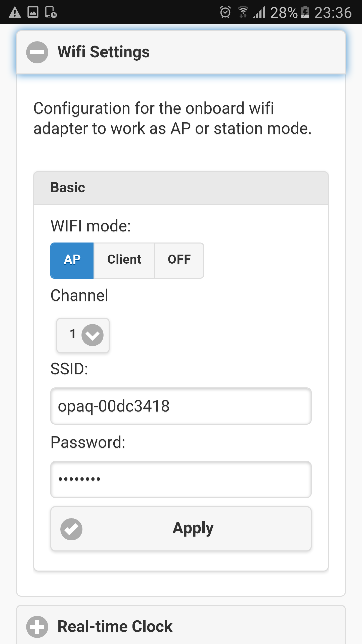Screen dimensions: 362x644
Task: Open the Channel dropdown showing 1
Action: 83,335
